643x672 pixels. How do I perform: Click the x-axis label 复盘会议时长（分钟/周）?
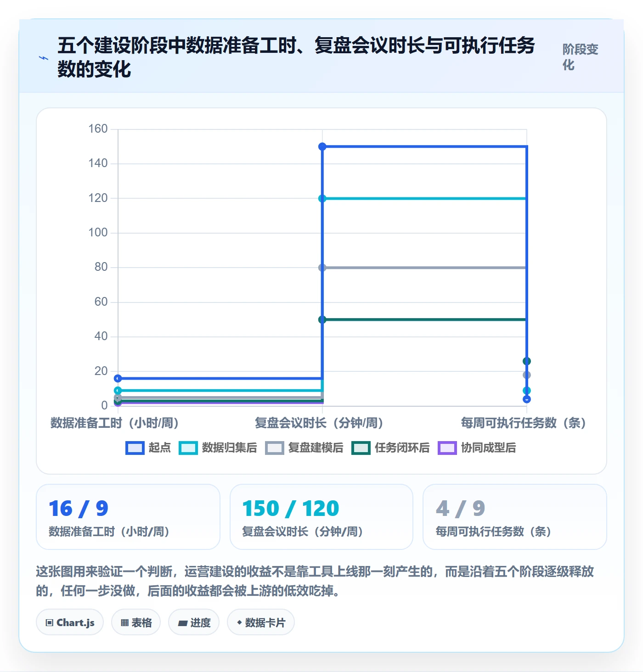click(319, 423)
